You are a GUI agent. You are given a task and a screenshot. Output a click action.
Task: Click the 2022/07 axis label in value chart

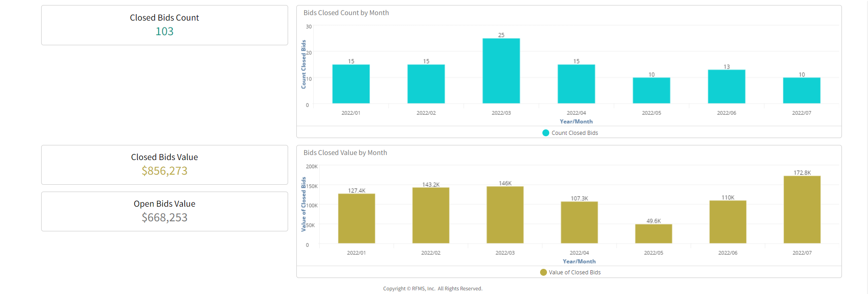tap(802, 253)
